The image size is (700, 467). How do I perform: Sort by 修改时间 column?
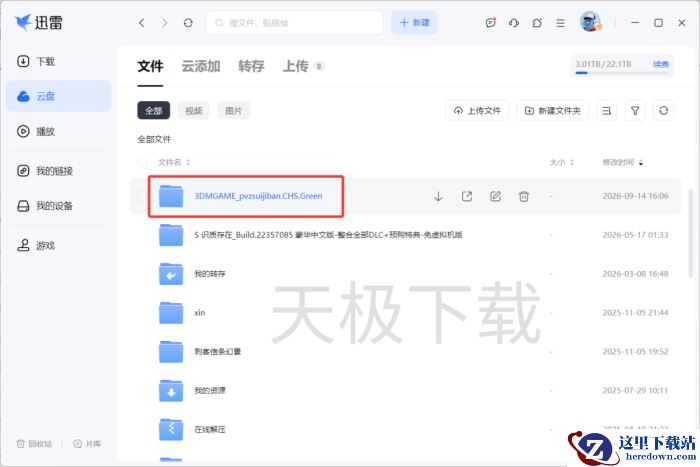tap(623, 162)
